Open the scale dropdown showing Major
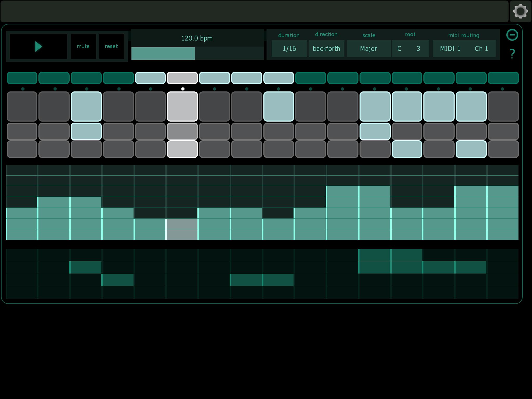Image resolution: width=532 pixels, height=399 pixels. [x=369, y=49]
